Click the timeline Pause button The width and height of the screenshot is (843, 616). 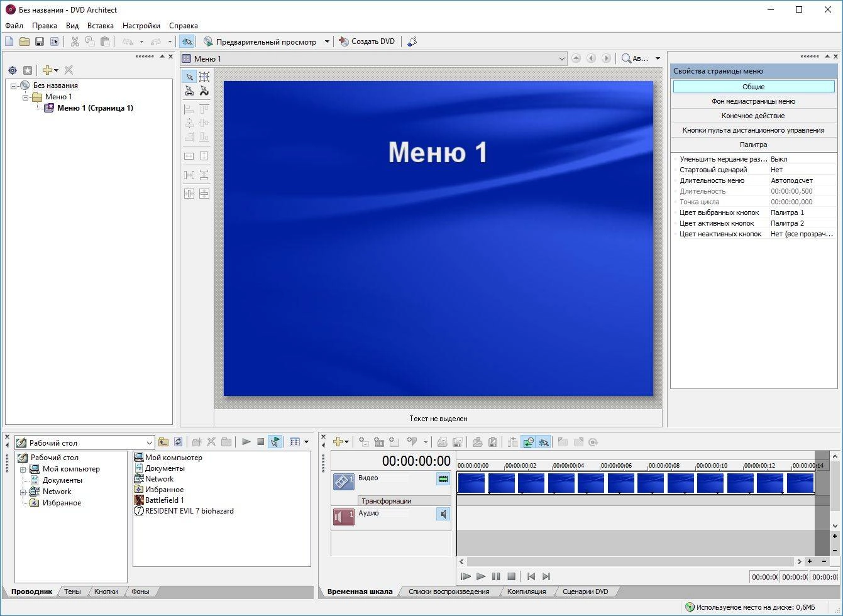[x=496, y=576]
